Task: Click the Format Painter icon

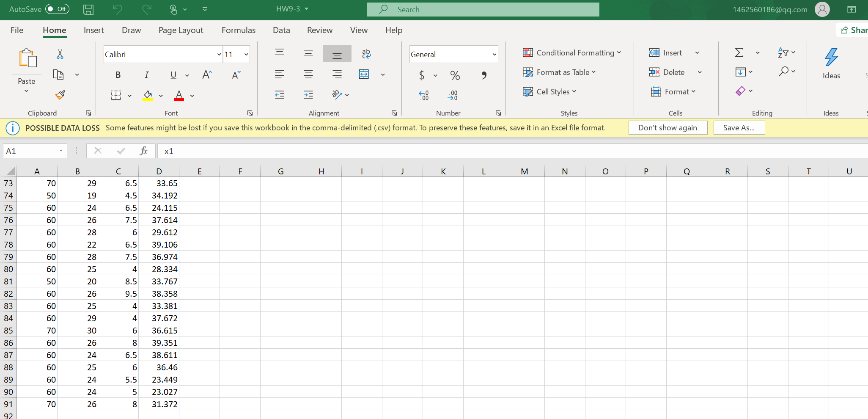Action: (x=60, y=95)
